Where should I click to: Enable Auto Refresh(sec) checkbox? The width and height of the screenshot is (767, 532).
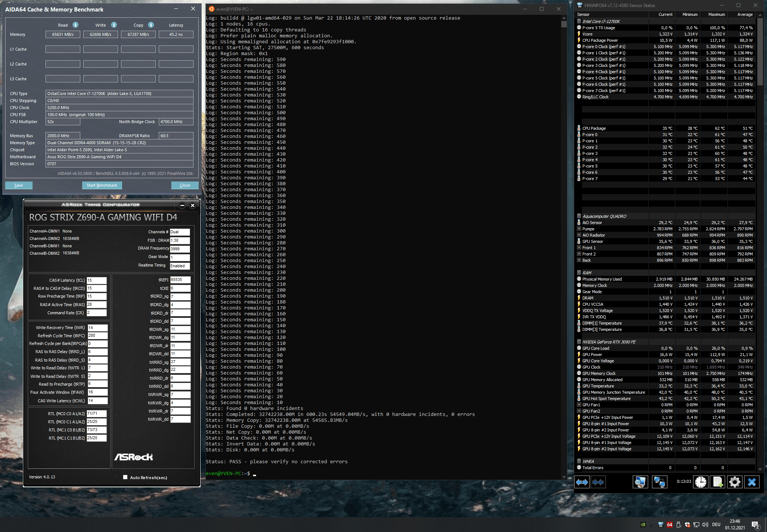pos(125,477)
